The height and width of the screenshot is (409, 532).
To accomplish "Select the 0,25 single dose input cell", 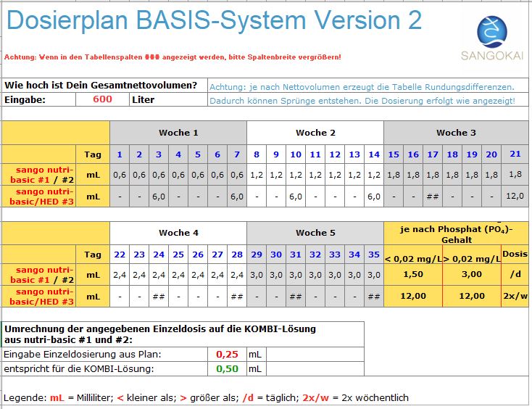I will (x=228, y=354).
